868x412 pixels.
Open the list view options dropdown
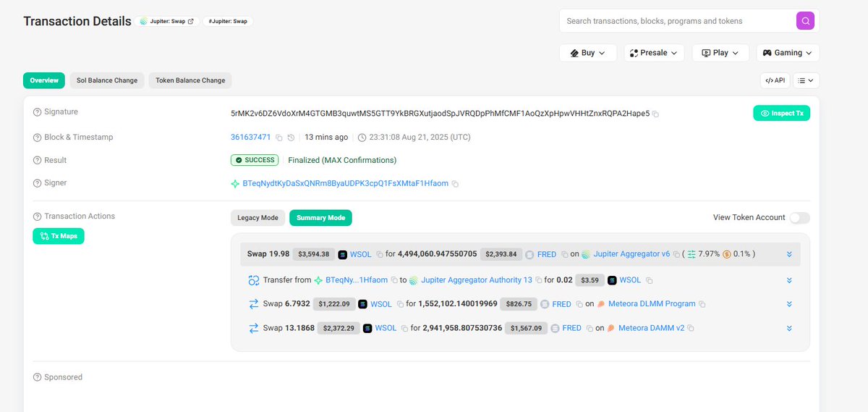tap(806, 80)
